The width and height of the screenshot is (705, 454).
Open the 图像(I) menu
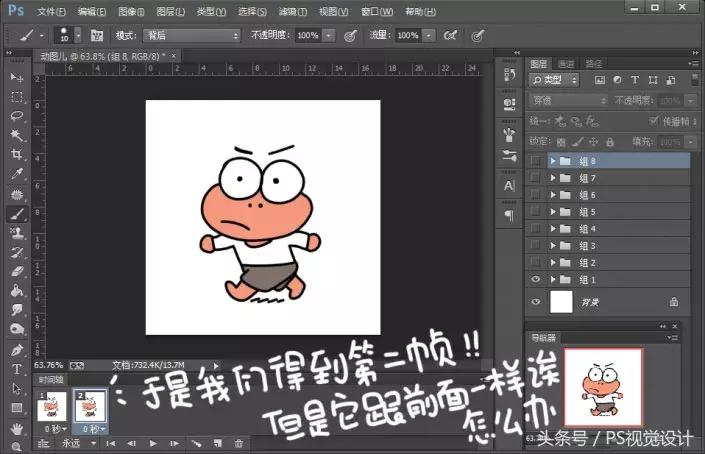(131, 12)
